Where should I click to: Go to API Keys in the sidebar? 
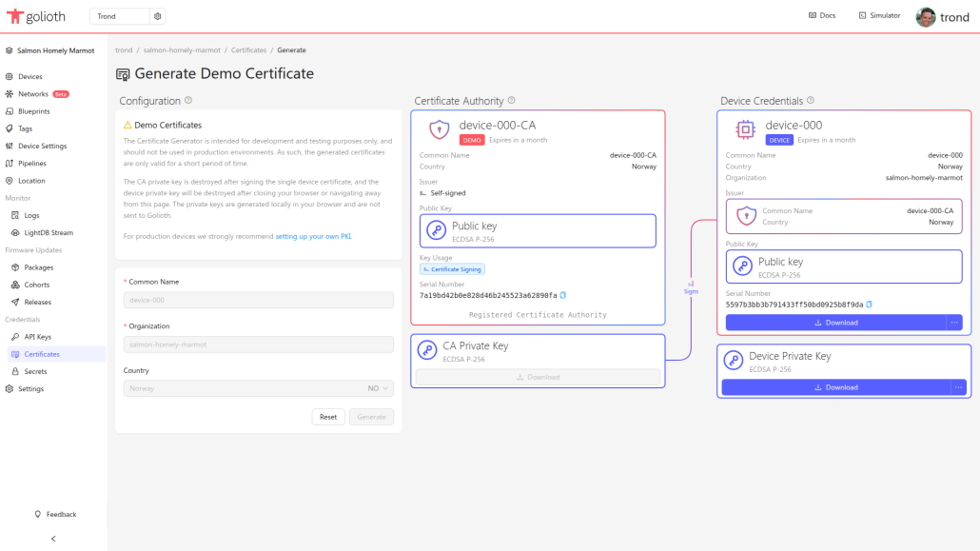point(37,337)
